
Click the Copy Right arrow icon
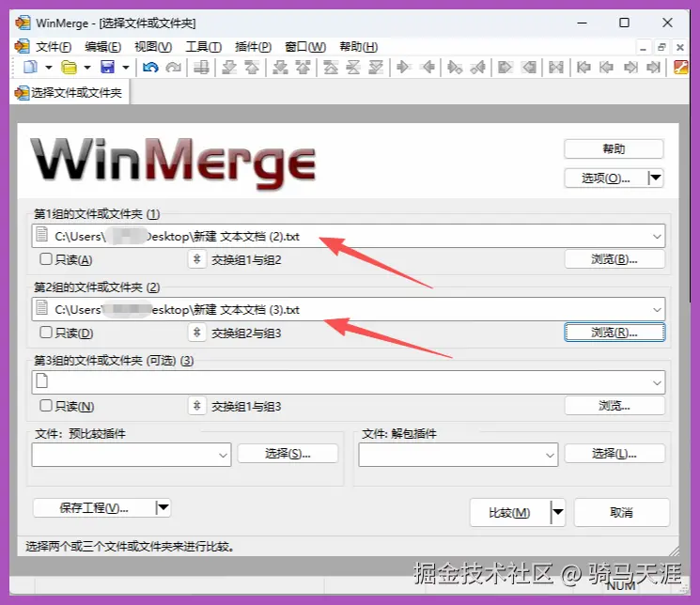(403, 68)
